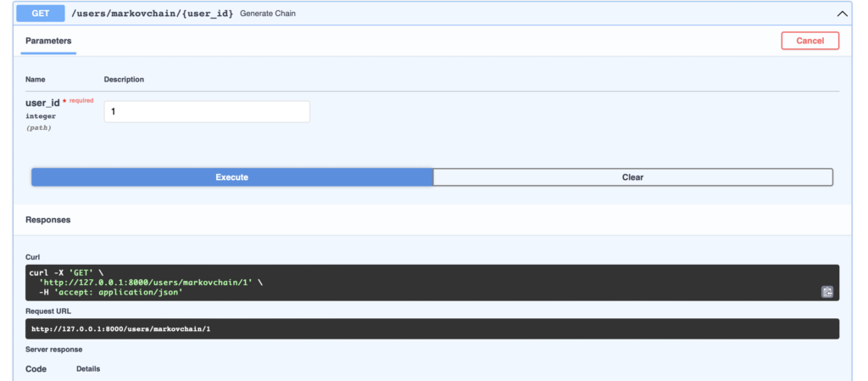The image size is (868, 381).
Task: Click the user_id parameter name label
Action: click(x=42, y=103)
